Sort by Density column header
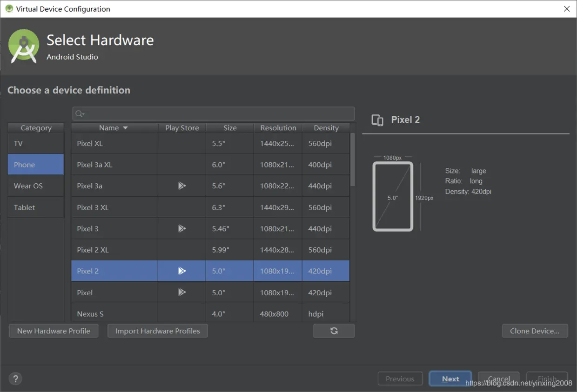Screen dimensions: 577x392 click(x=326, y=128)
